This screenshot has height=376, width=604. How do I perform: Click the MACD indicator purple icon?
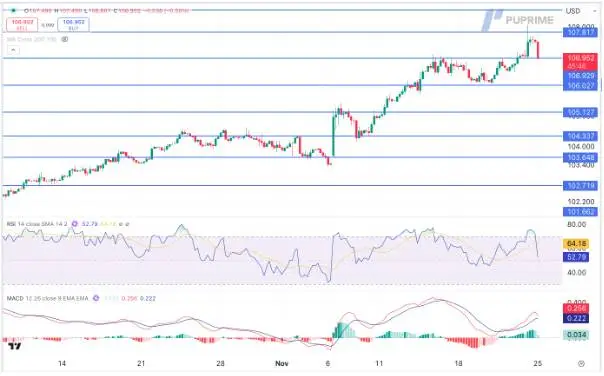96,298
